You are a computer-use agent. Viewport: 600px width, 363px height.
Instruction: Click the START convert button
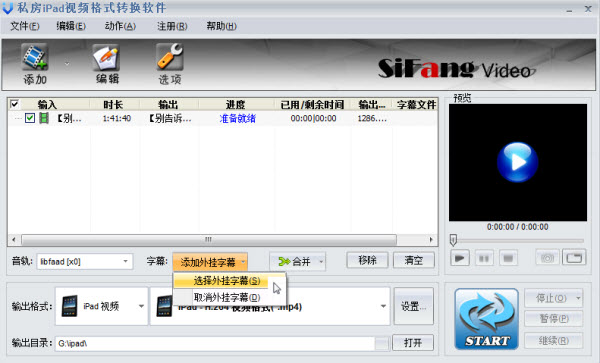[486, 319]
